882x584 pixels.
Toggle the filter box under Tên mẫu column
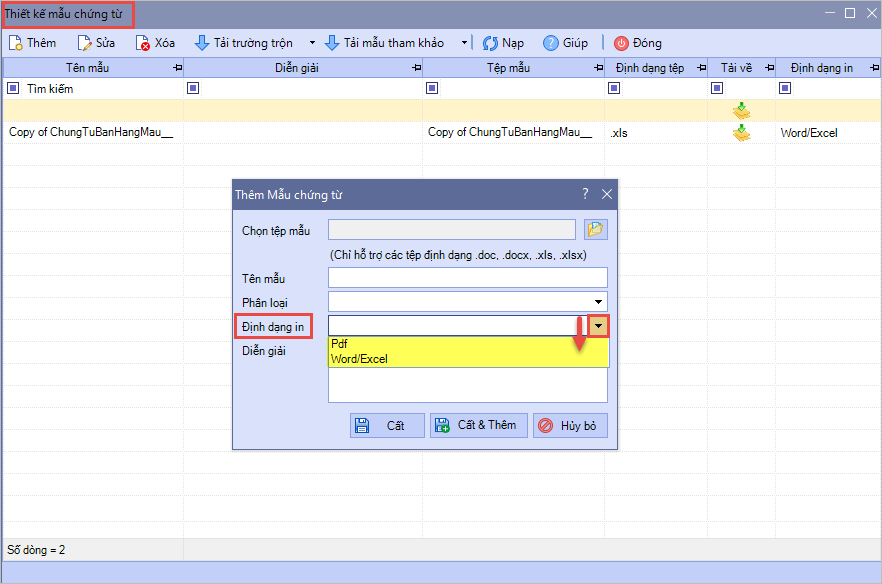[13, 89]
